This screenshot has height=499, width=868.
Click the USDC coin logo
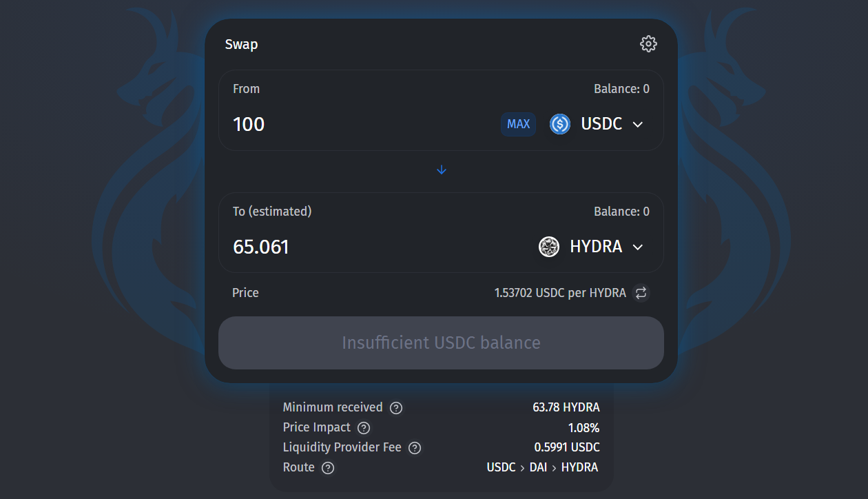[560, 124]
